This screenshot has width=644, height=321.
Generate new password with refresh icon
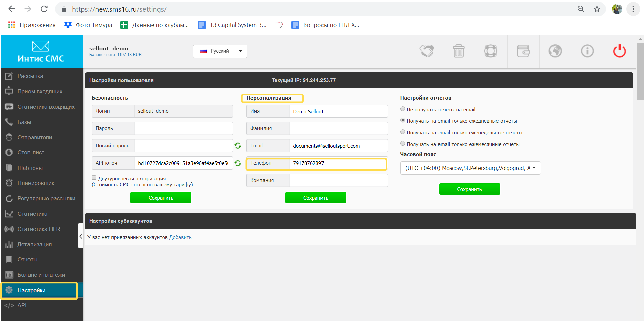[238, 146]
